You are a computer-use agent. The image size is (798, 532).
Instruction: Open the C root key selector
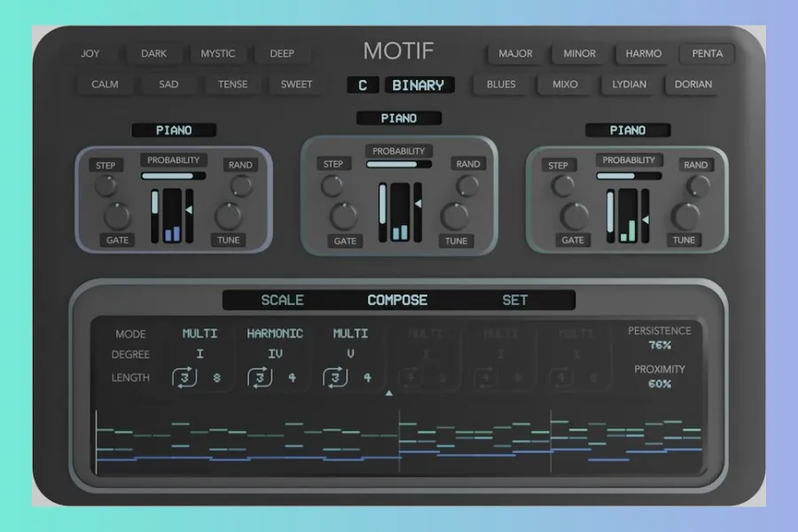click(x=363, y=85)
